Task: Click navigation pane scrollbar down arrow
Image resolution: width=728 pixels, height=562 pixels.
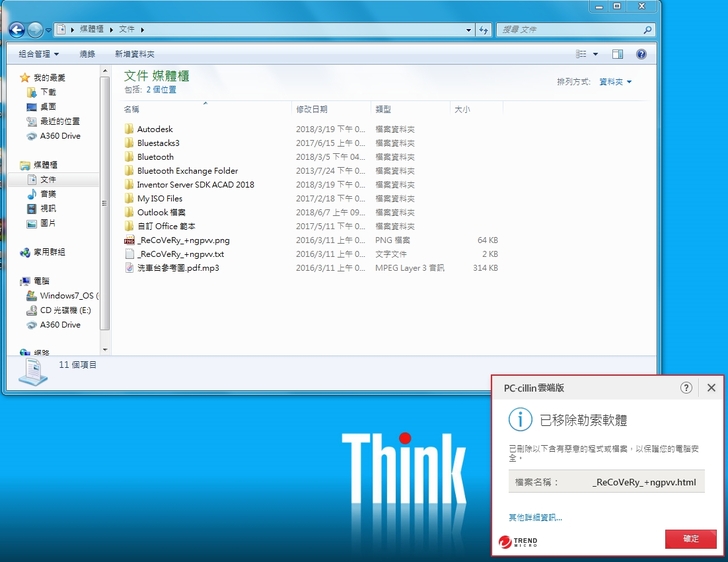Action: (105, 349)
